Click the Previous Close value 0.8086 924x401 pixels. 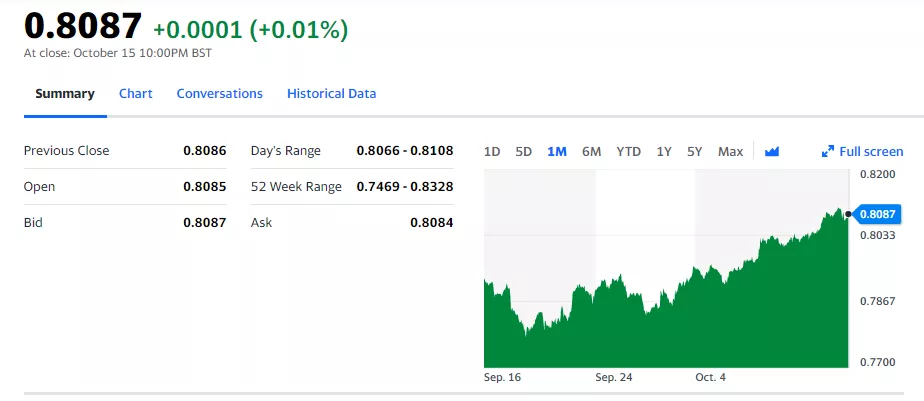point(205,151)
